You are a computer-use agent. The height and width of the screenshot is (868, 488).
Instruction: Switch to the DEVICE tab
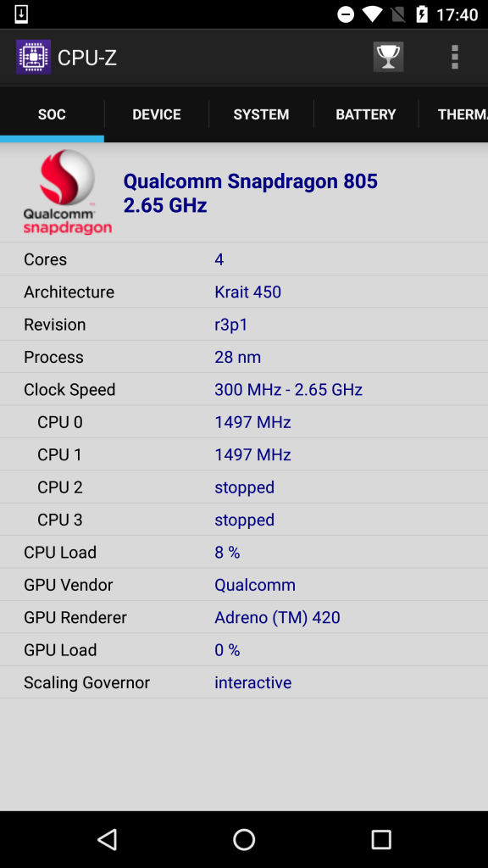(157, 114)
